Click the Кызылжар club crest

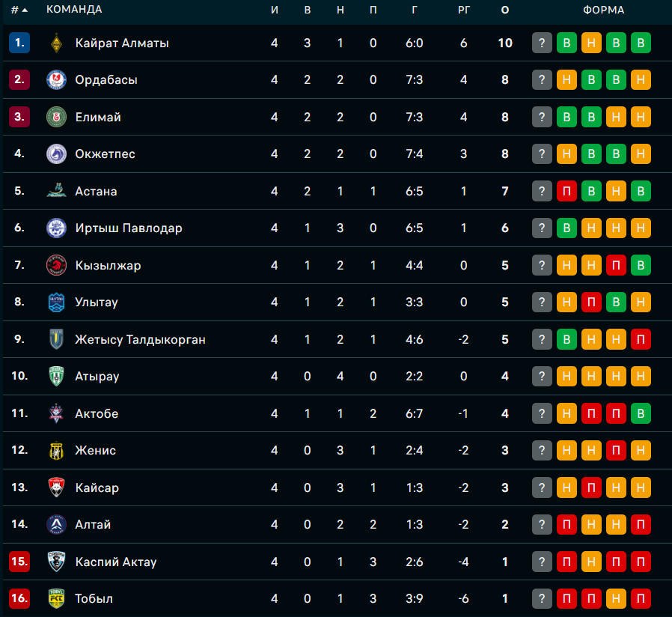[x=56, y=265]
